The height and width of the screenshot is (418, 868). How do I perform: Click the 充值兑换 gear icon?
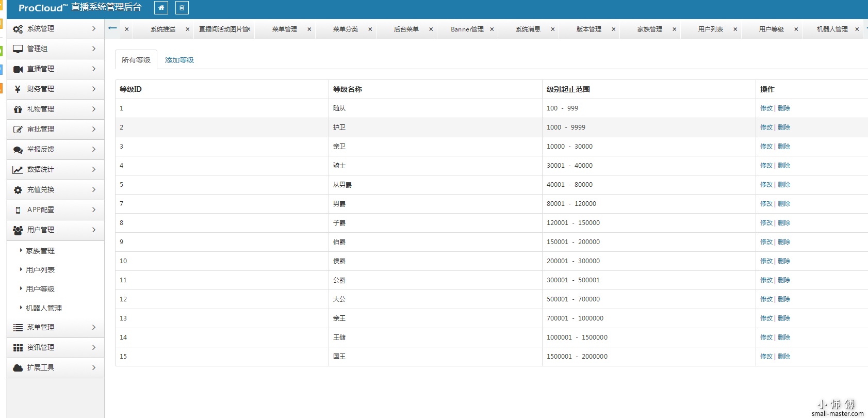(x=18, y=190)
